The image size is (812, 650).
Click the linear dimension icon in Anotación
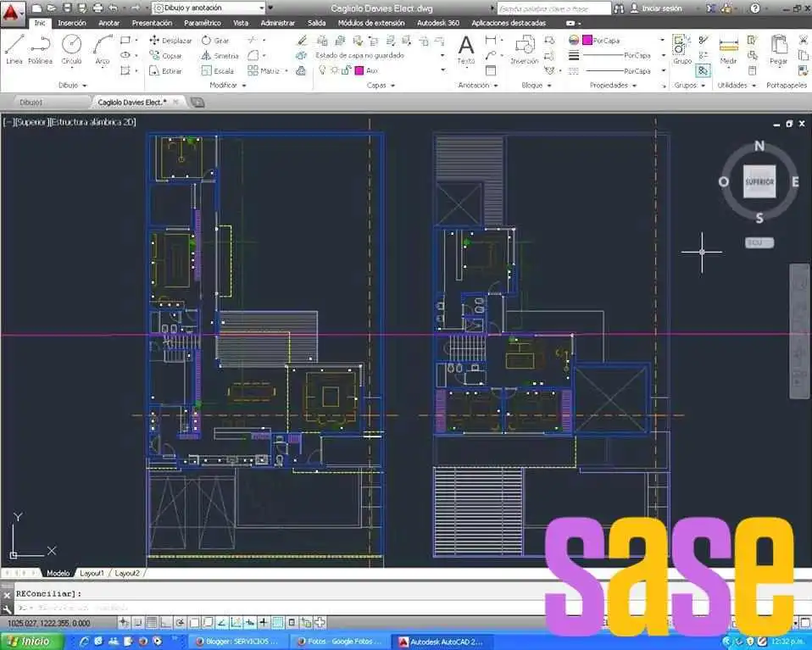click(x=491, y=40)
